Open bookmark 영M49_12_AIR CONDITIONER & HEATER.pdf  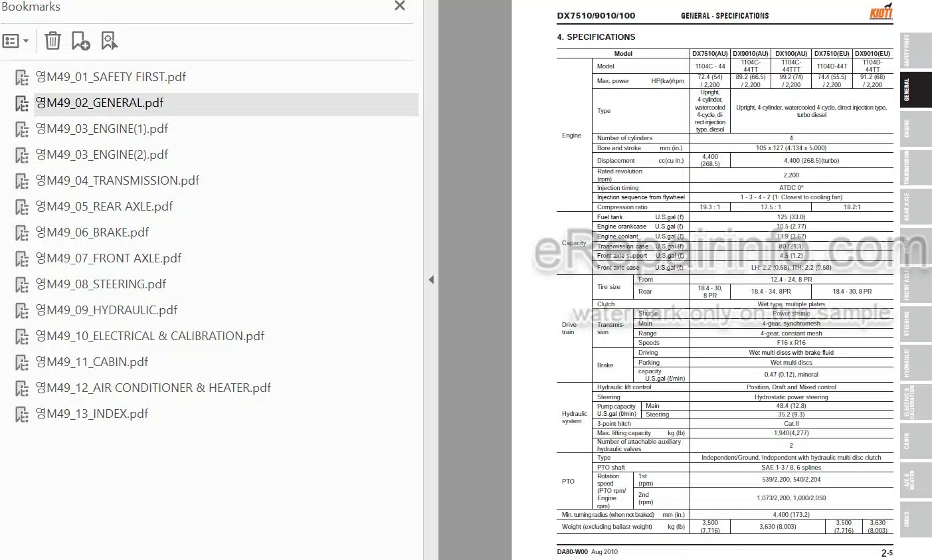(153, 388)
